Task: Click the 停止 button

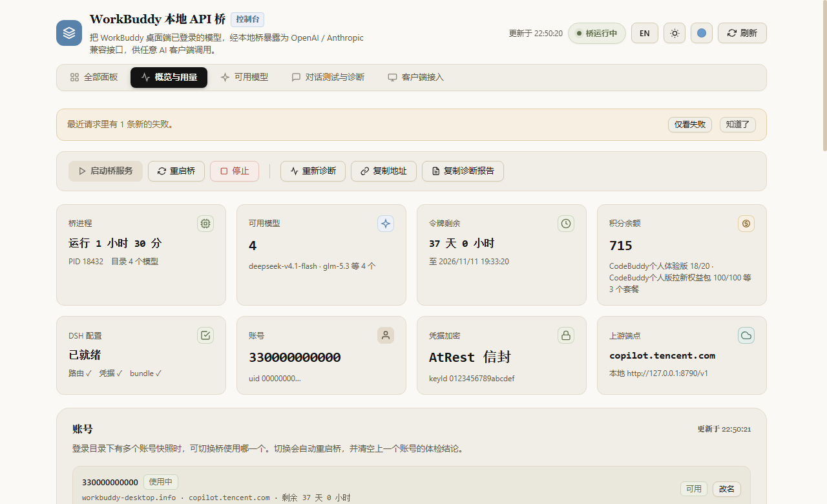Action: tap(235, 171)
